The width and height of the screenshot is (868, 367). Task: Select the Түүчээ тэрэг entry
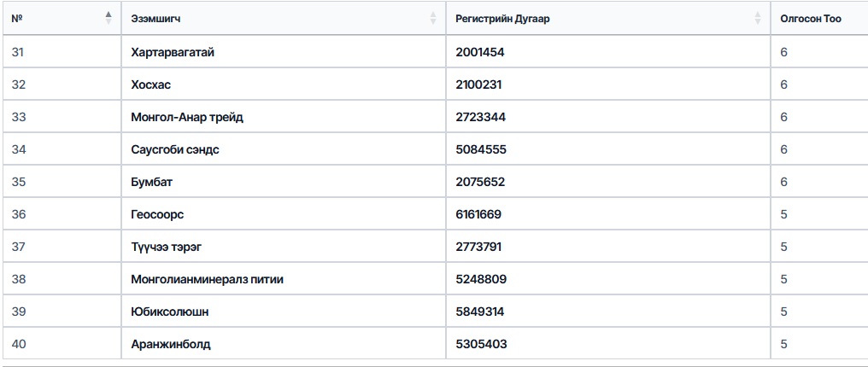coord(166,247)
